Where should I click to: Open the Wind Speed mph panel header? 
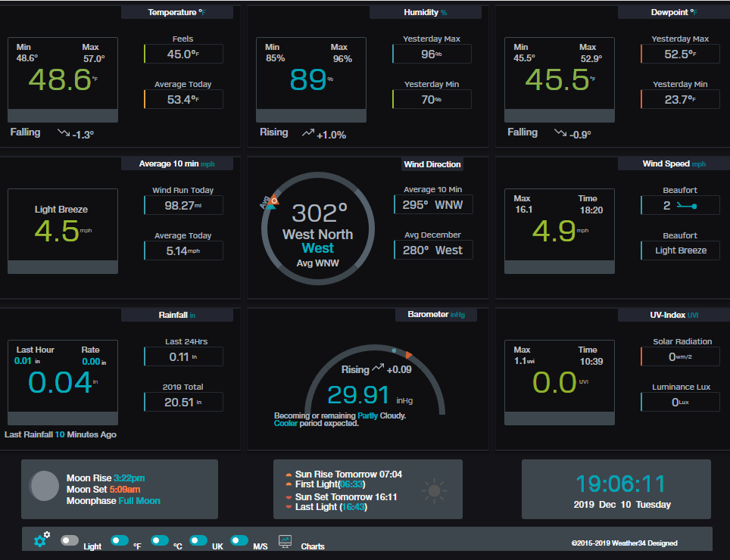[674, 163]
